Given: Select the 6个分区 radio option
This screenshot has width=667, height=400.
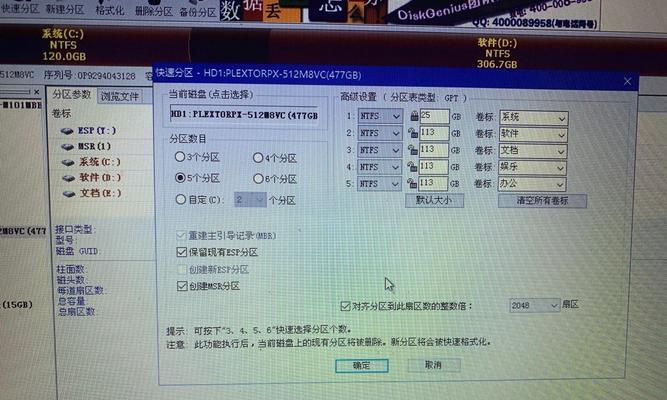Looking at the screenshot, I should pos(258,178).
